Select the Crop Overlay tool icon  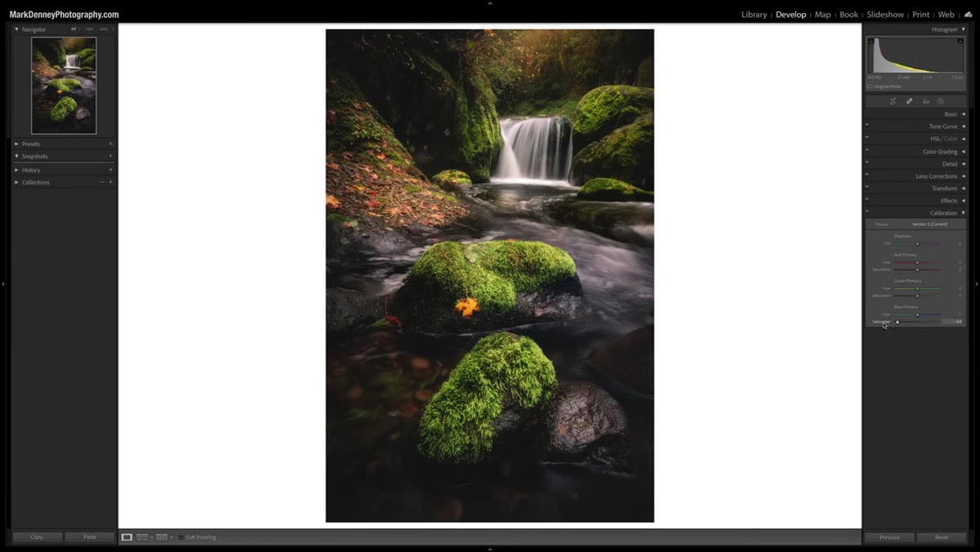[x=893, y=101]
